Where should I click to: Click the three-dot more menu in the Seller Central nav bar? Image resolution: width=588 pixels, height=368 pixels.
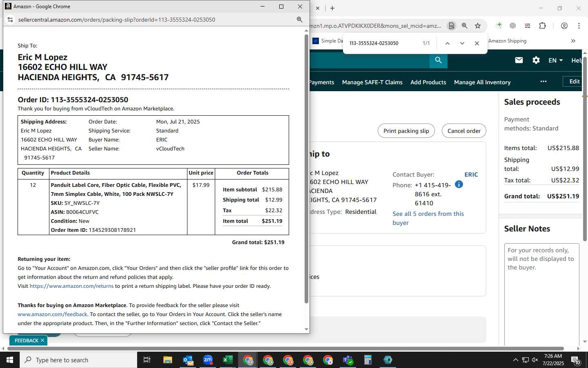tap(543, 81)
